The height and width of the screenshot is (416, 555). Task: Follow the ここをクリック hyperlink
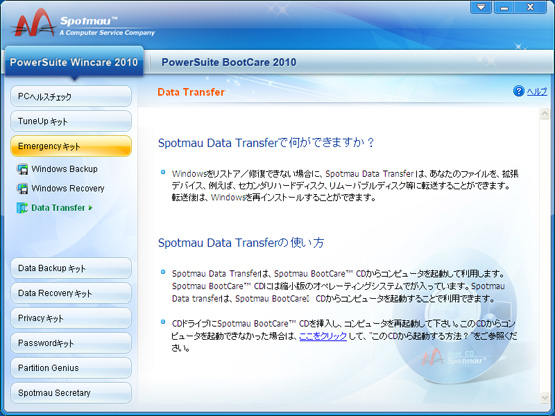pyautogui.click(x=323, y=336)
